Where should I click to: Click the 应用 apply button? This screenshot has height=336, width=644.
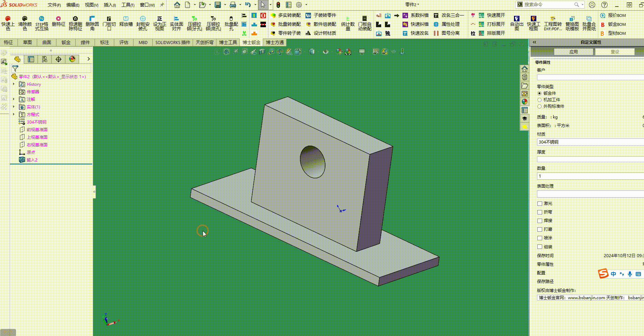[573, 52]
